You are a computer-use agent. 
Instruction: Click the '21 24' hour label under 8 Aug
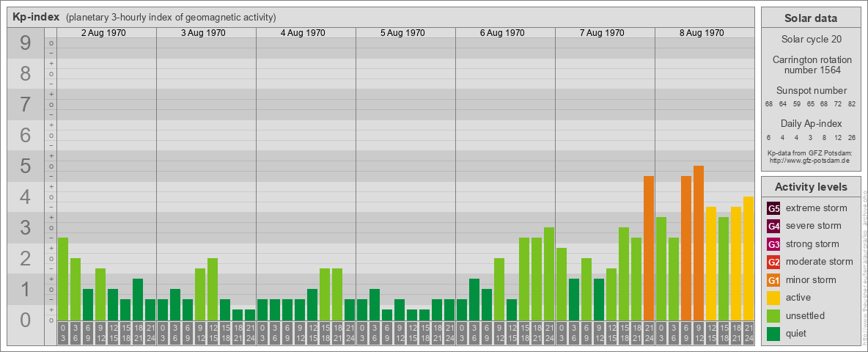749,333
